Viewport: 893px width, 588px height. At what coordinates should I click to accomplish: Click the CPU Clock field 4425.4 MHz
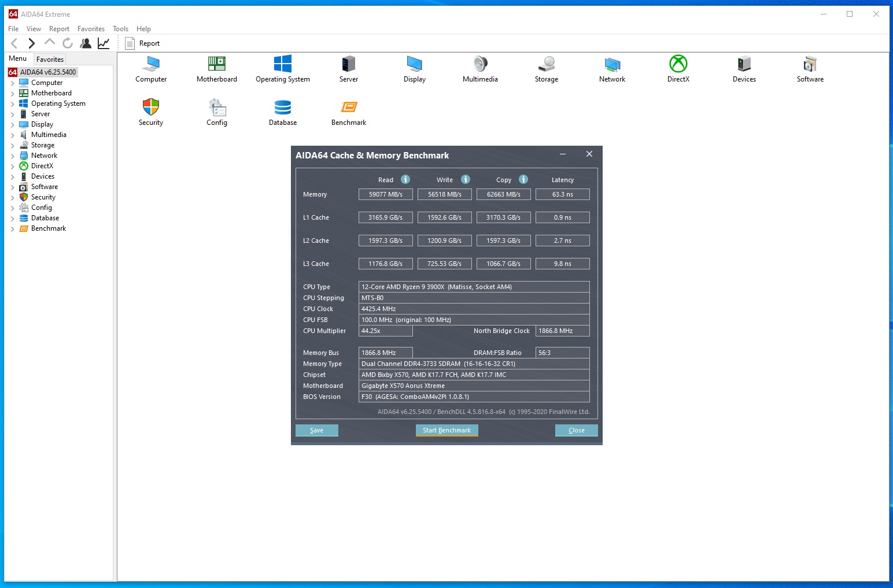[474, 309]
